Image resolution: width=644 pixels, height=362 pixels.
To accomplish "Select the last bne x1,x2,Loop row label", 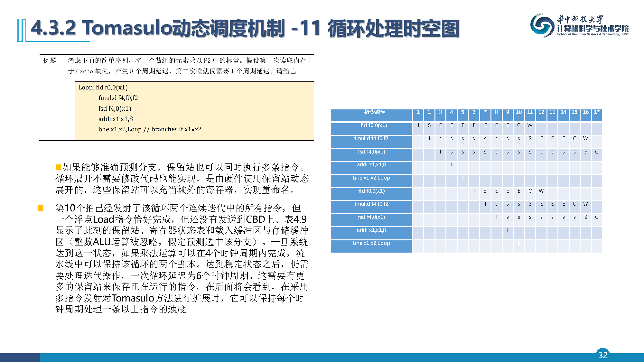I will click(x=371, y=243).
